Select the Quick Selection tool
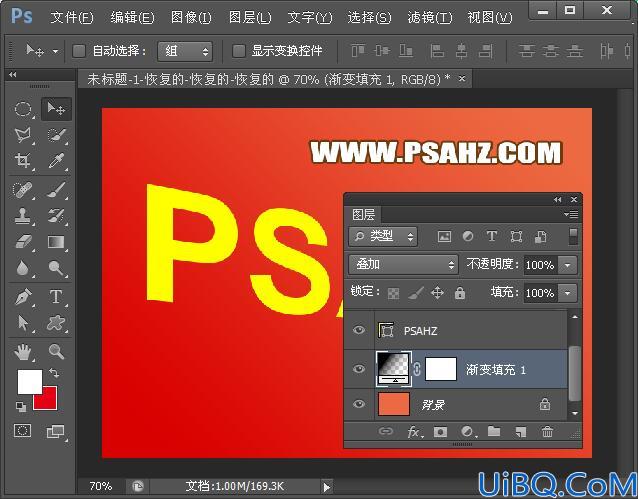 (x=56, y=135)
